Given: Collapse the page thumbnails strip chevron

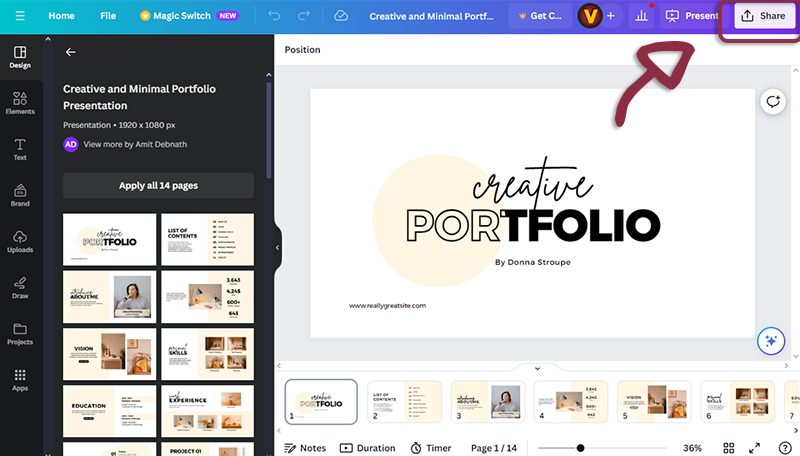Looking at the screenshot, I should tap(537, 369).
